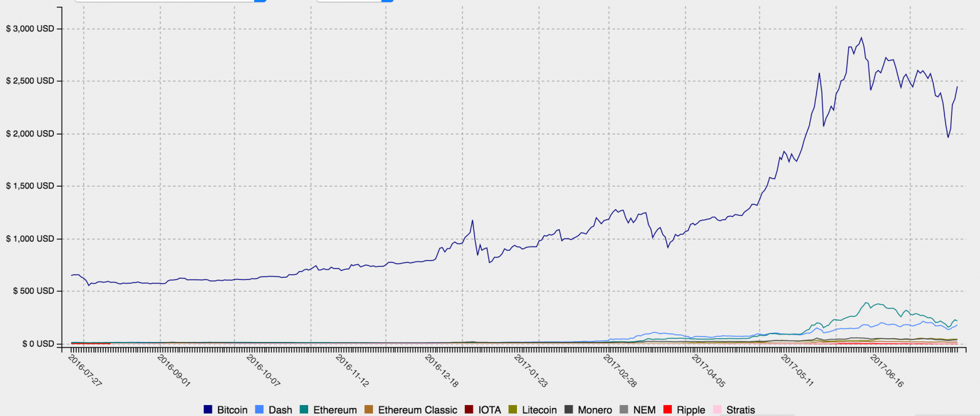The width and height of the screenshot is (980, 416).
Task: Select the Ripple legend label
Action: pos(691,410)
